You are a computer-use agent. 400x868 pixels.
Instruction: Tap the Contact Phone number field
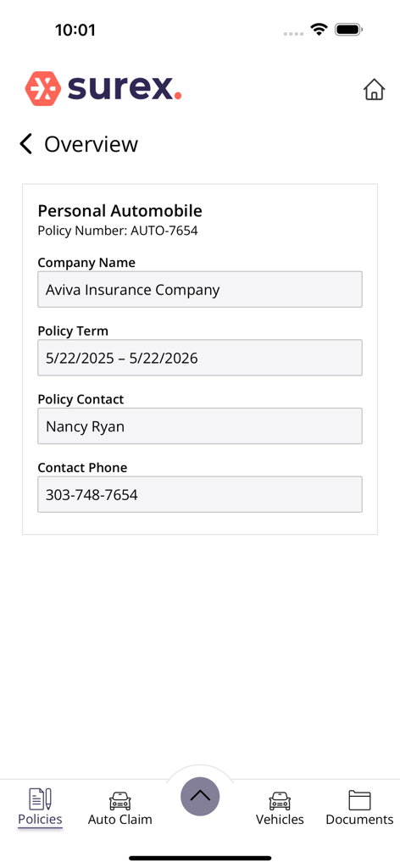200,494
